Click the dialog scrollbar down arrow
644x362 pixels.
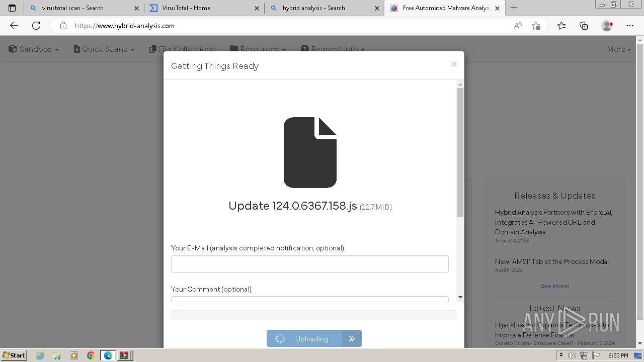pyautogui.click(x=460, y=297)
